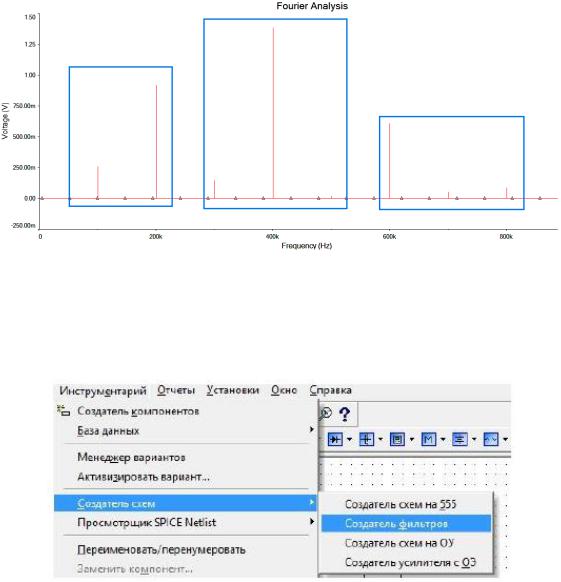Image resolution: width=561 pixels, height=582 pixels.
Task: Click the spectral peak at 600k
Action: coord(389,160)
